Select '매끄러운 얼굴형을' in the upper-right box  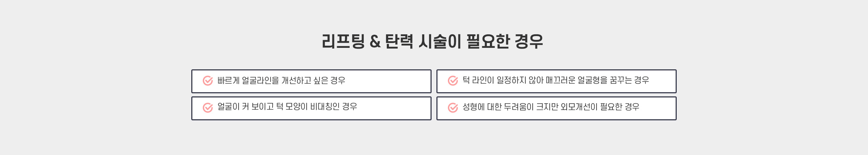coord(577,80)
